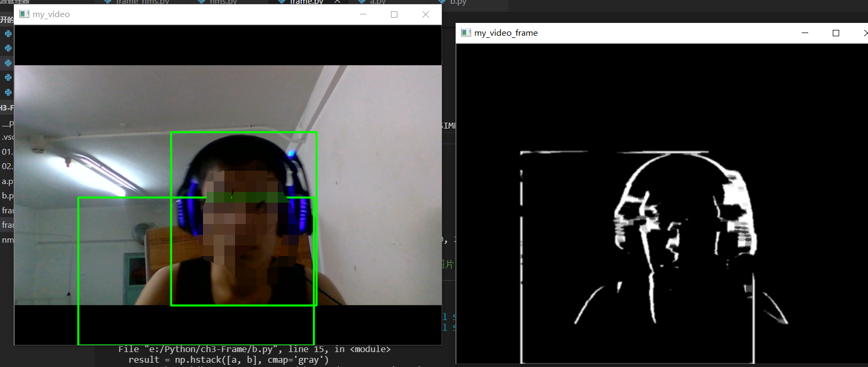
Task: Minimize the my_video_frame window
Action: tap(805, 33)
